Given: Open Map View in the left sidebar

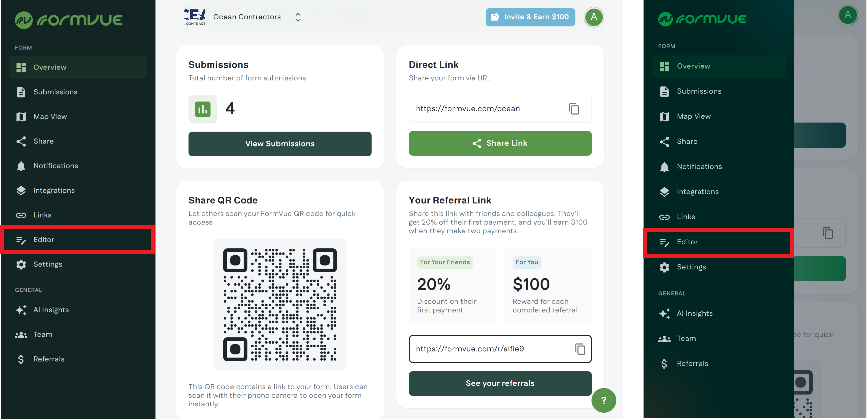Looking at the screenshot, I should click(x=50, y=117).
